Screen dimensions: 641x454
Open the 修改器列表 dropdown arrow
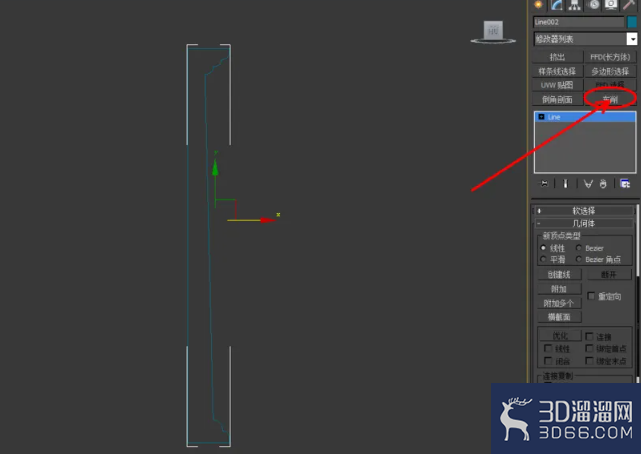click(632, 39)
